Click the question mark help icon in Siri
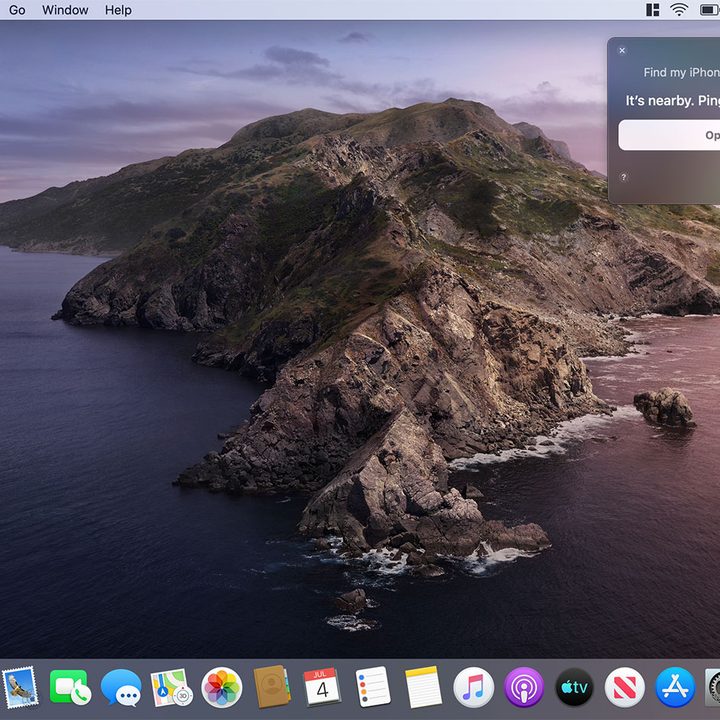The image size is (720, 720). click(624, 177)
